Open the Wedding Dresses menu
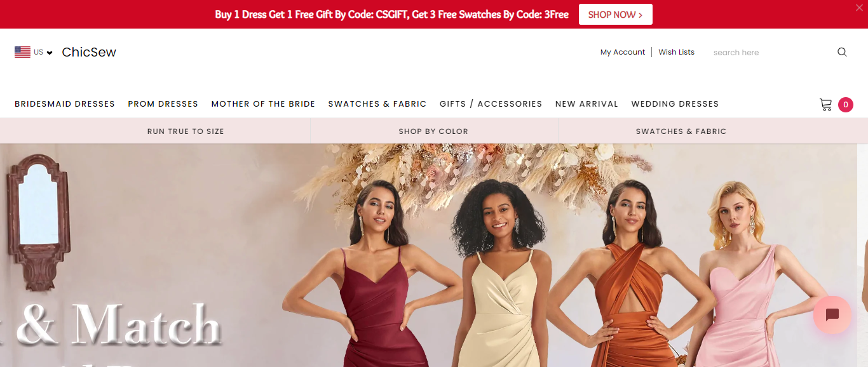 click(675, 103)
